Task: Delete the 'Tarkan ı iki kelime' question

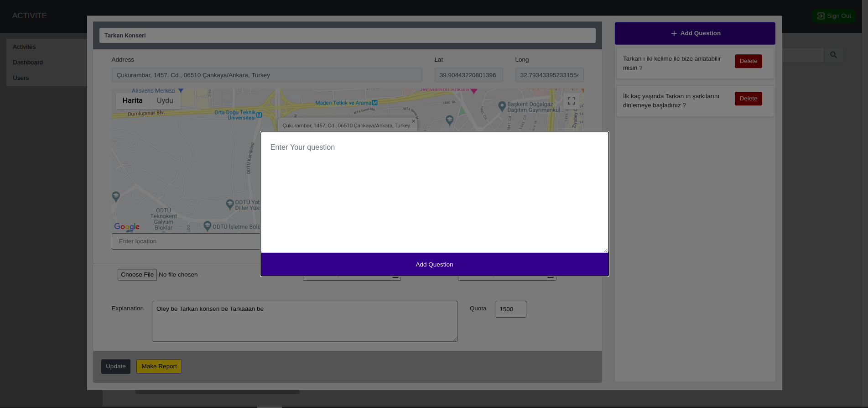Action: (748, 61)
